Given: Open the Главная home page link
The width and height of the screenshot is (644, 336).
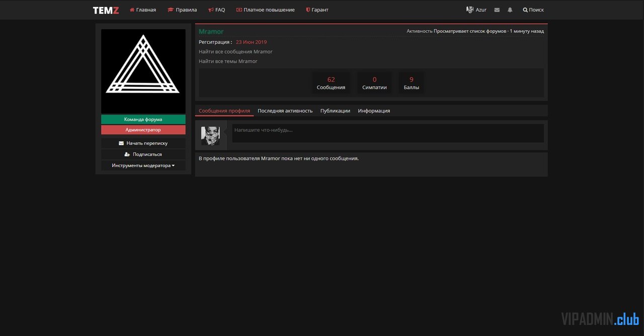Looking at the screenshot, I should pos(143,10).
